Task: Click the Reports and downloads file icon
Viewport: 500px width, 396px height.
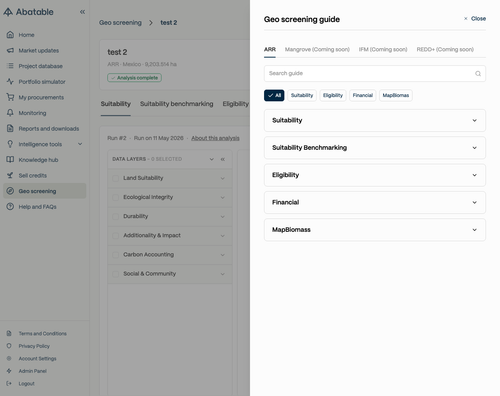Action: coord(10,128)
